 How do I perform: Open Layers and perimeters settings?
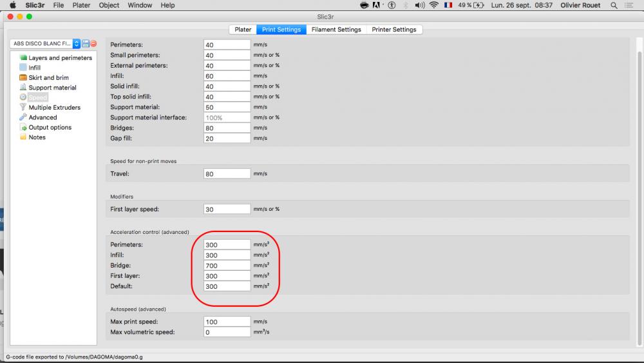(x=60, y=58)
